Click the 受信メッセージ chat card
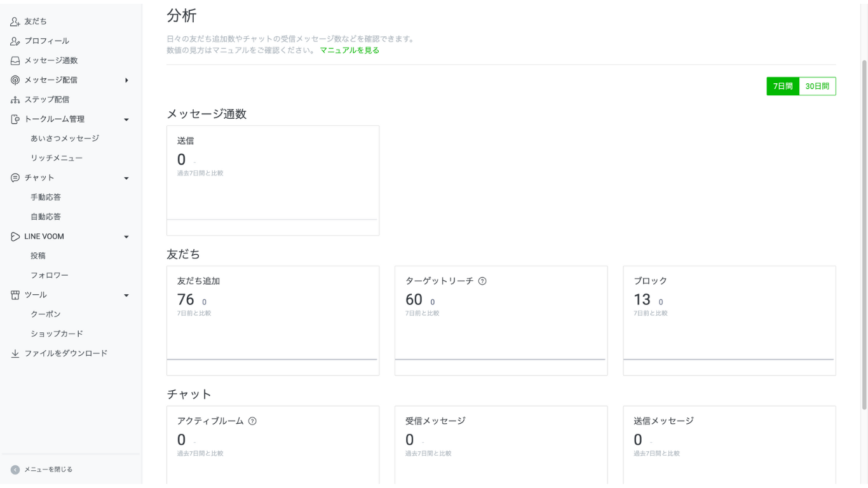868x488 pixels. point(501,445)
